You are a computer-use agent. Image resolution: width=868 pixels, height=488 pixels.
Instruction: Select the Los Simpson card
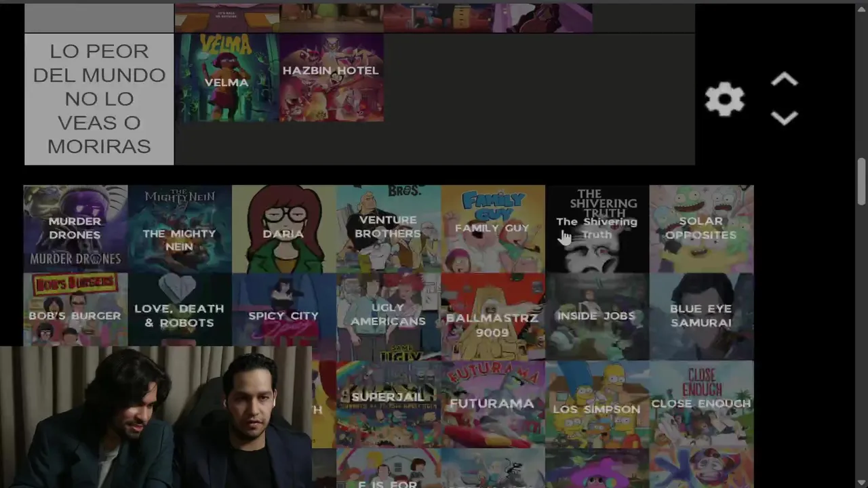pyautogui.click(x=597, y=404)
